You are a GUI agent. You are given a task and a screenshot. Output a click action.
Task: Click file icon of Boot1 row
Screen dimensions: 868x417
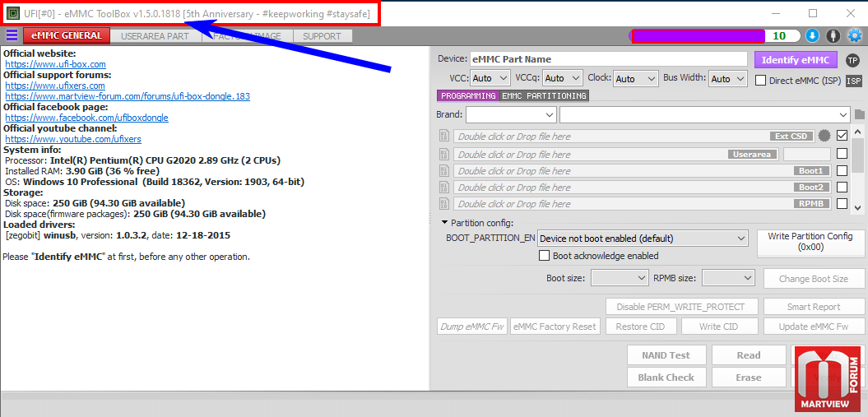point(443,170)
